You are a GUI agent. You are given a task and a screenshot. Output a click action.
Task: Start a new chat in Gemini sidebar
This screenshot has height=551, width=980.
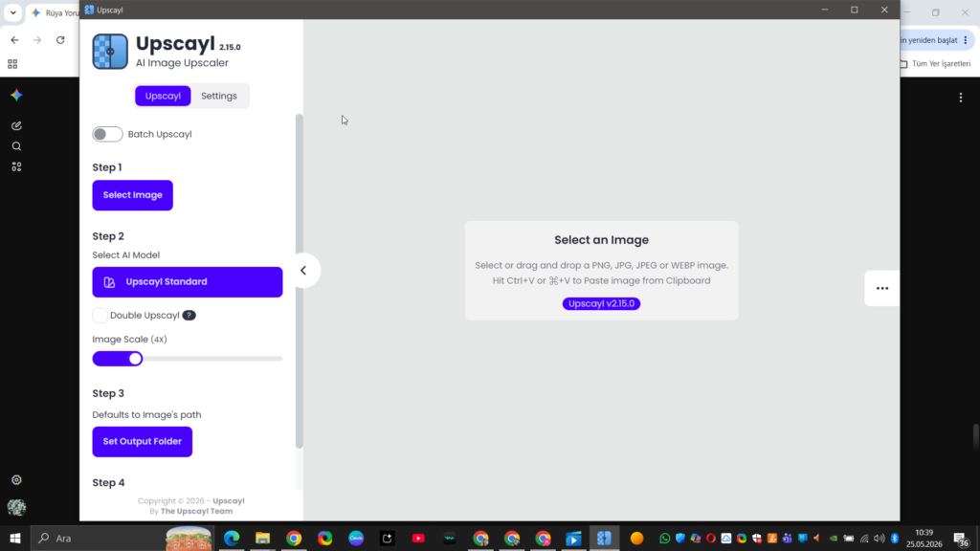(17, 125)
